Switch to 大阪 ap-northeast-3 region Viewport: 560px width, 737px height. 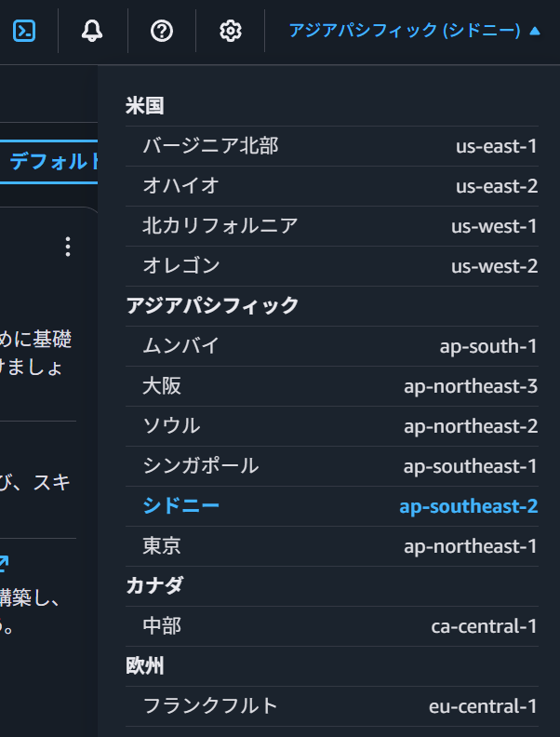(x=331, y=386)
